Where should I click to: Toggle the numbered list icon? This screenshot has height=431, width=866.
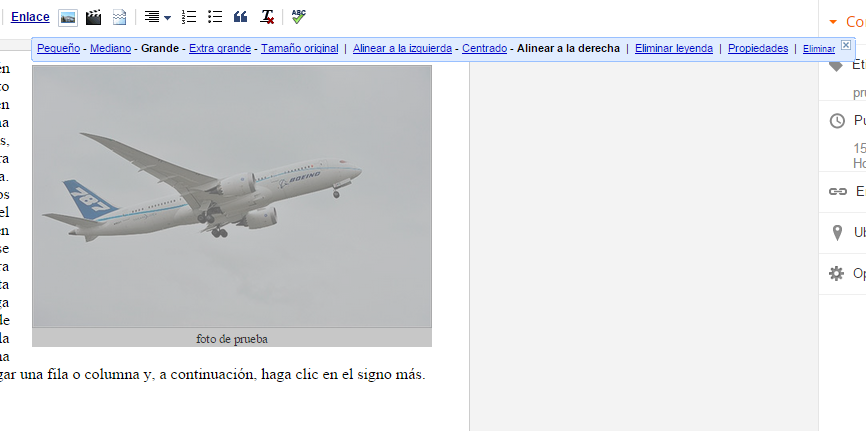point(189,17)
